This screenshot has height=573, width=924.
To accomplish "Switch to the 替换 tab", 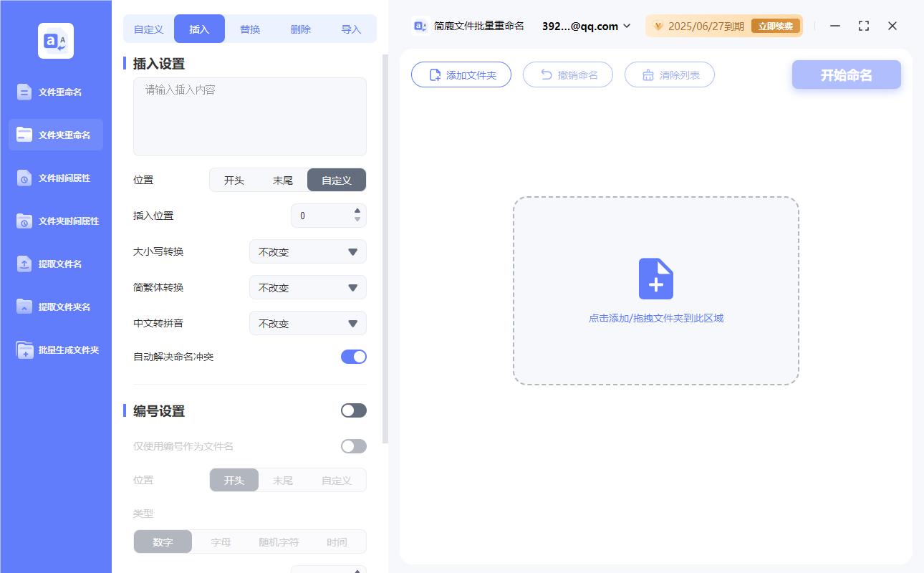I will coord(250,29).
